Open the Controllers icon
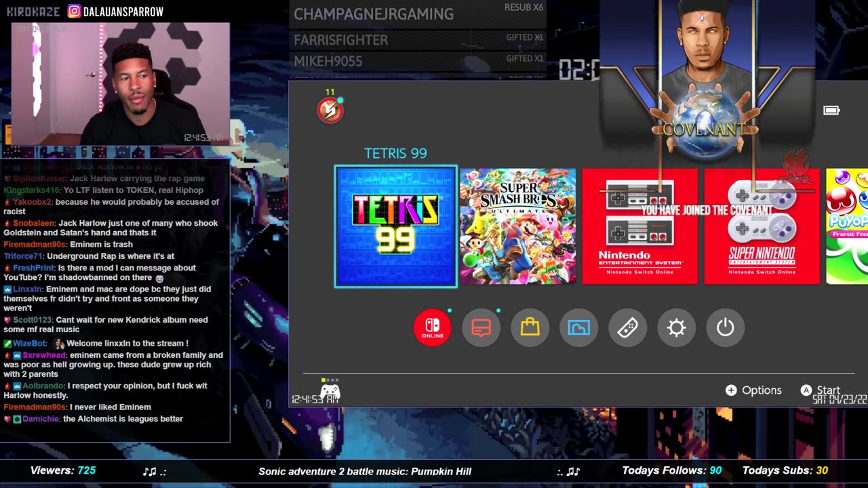868x488 pixels. coord(628,327)
